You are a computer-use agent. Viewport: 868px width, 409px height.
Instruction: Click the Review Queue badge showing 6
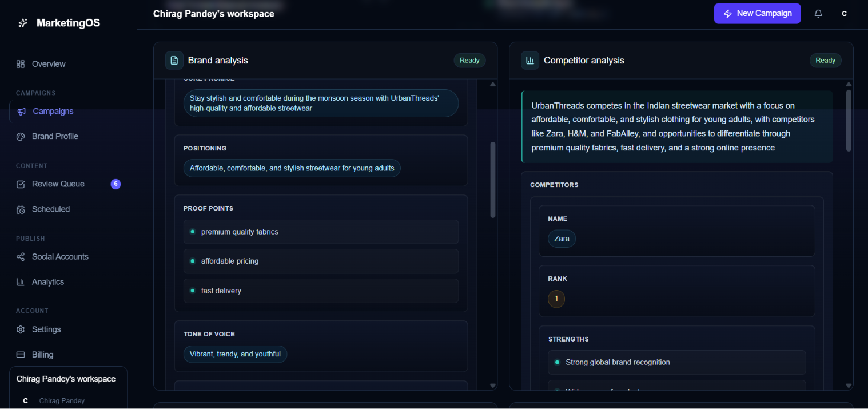(116, 184)
